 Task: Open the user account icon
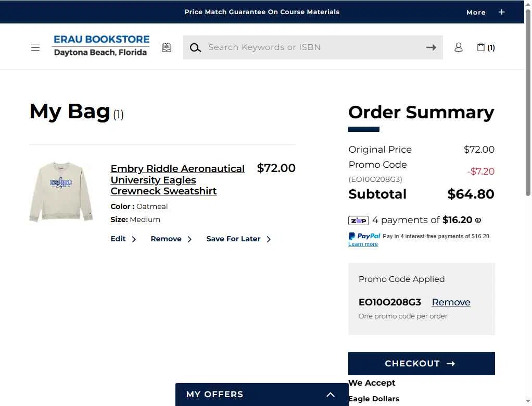click(x=459, y=47)
